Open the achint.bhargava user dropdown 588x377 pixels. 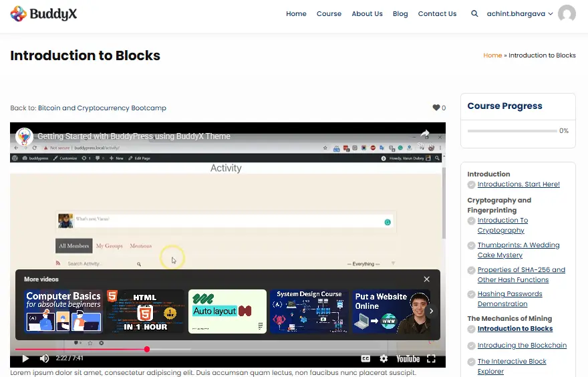(x=520, y=13)
